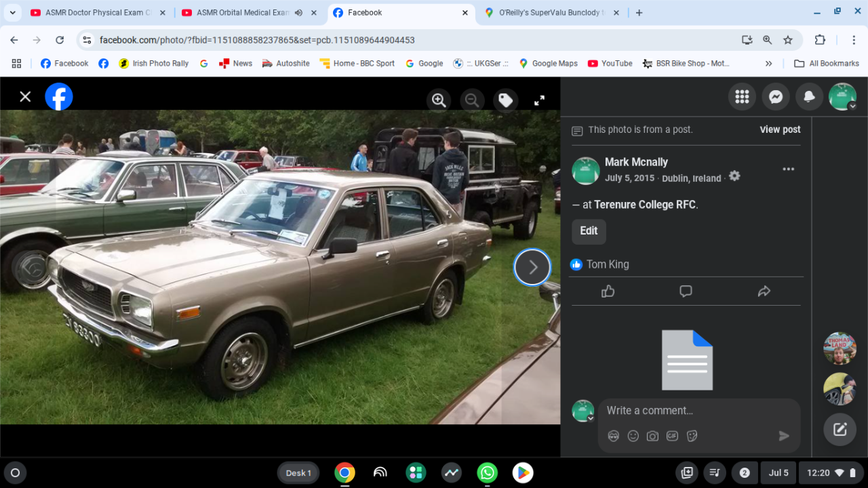
Task: Open the View post link
Action: 780,129
